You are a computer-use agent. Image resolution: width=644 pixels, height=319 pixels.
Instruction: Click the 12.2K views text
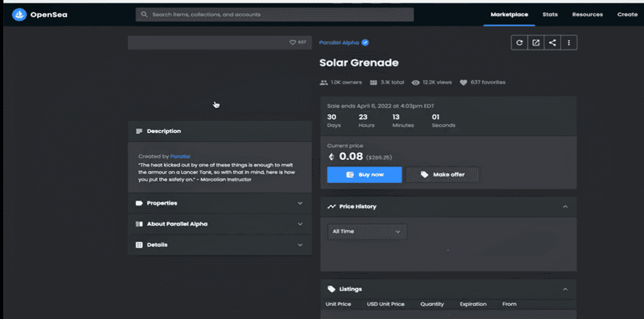tap(437, 82)
